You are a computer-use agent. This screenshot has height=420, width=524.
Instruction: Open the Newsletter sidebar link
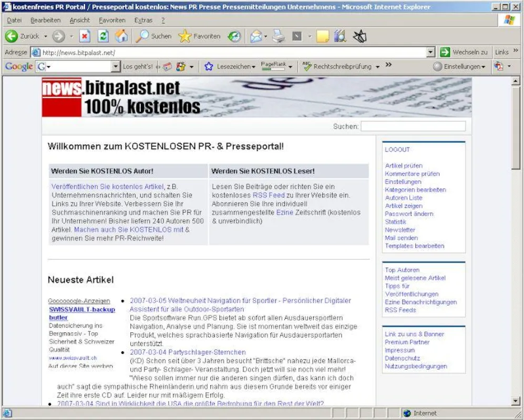pyautogui.click(x=400, y=230)
